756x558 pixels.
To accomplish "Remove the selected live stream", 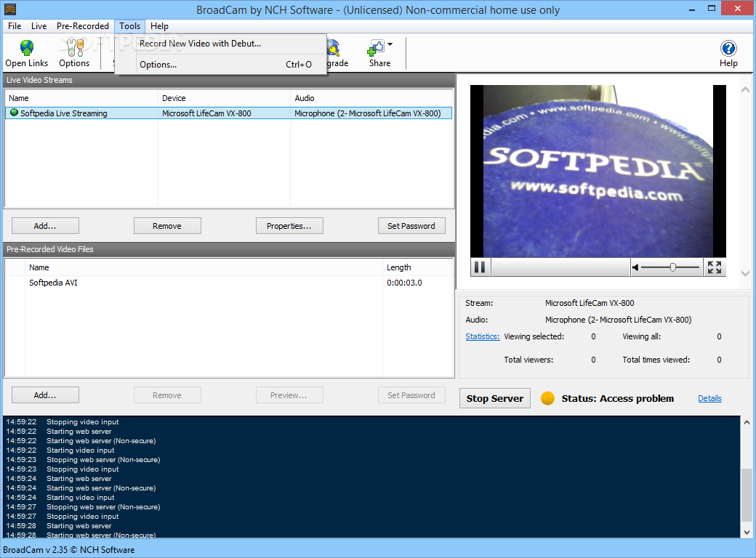I will tap(167, 226).
